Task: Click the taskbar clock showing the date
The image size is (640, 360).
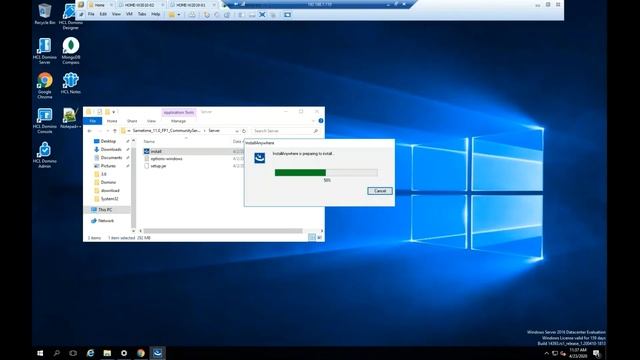Action: [x=578, y=353]
